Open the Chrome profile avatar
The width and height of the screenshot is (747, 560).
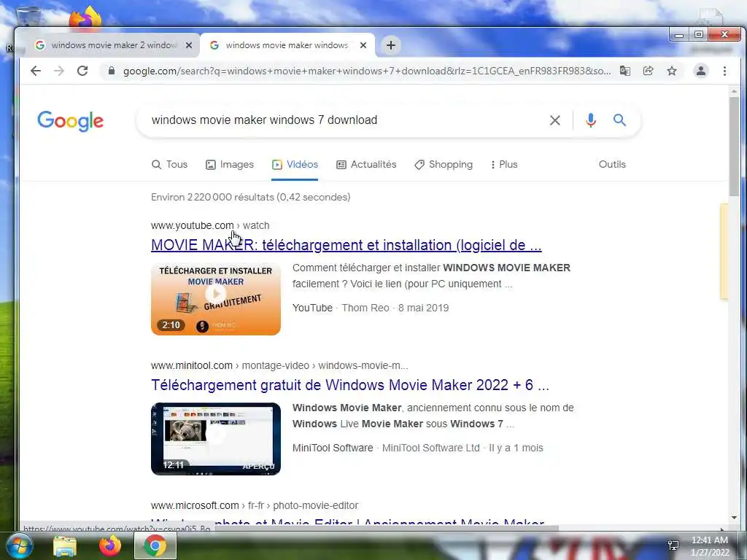click(701, 71)
